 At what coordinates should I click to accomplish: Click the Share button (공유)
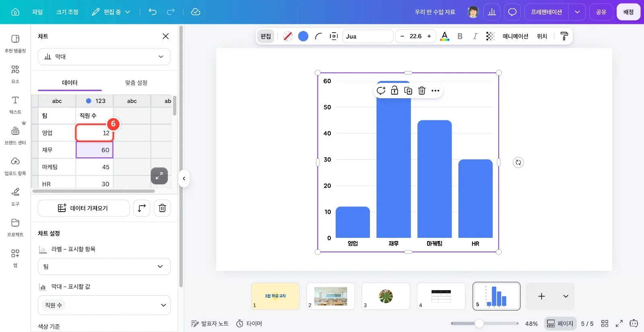pyautogui.click(x=601, y=12)
